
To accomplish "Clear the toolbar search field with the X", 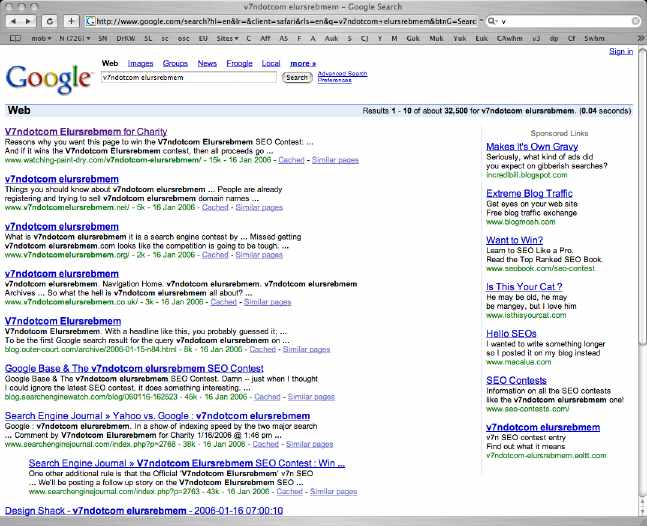I will [x=636, y=21].
